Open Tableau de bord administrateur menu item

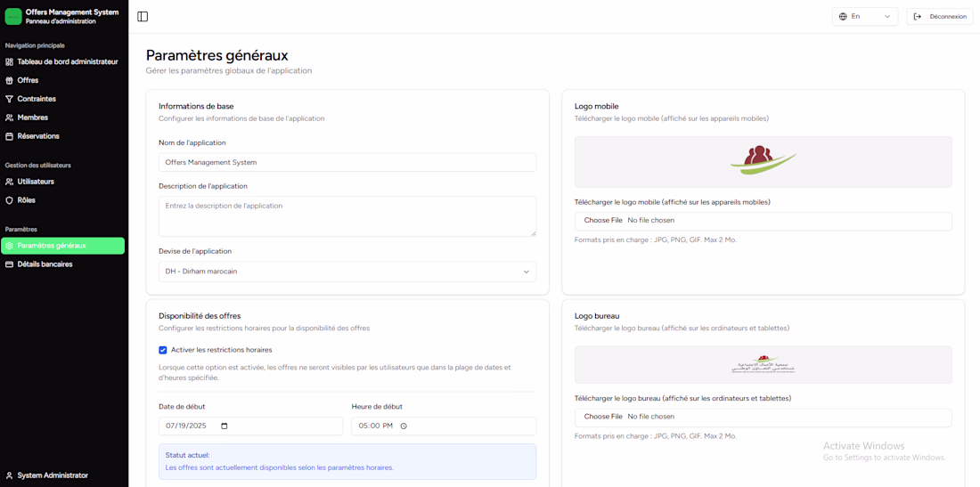67,62
